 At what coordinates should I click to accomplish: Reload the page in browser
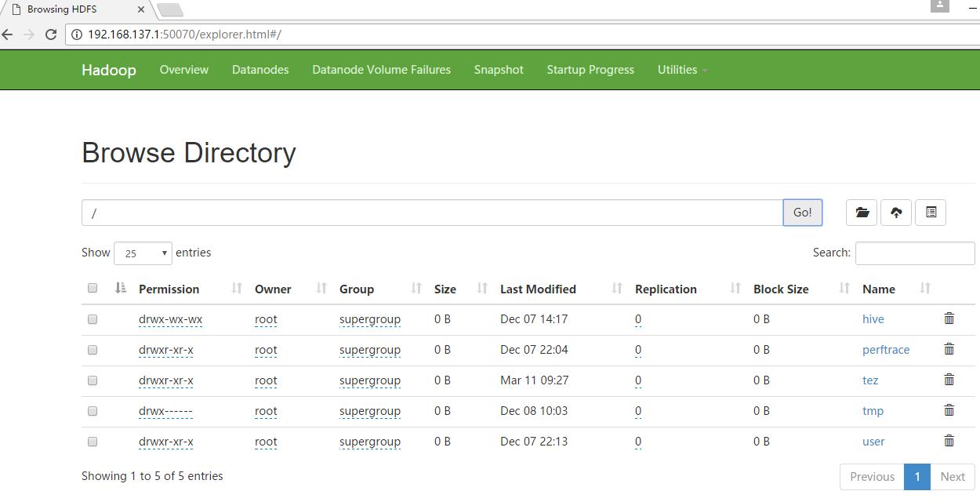click(x=51, y=35)
